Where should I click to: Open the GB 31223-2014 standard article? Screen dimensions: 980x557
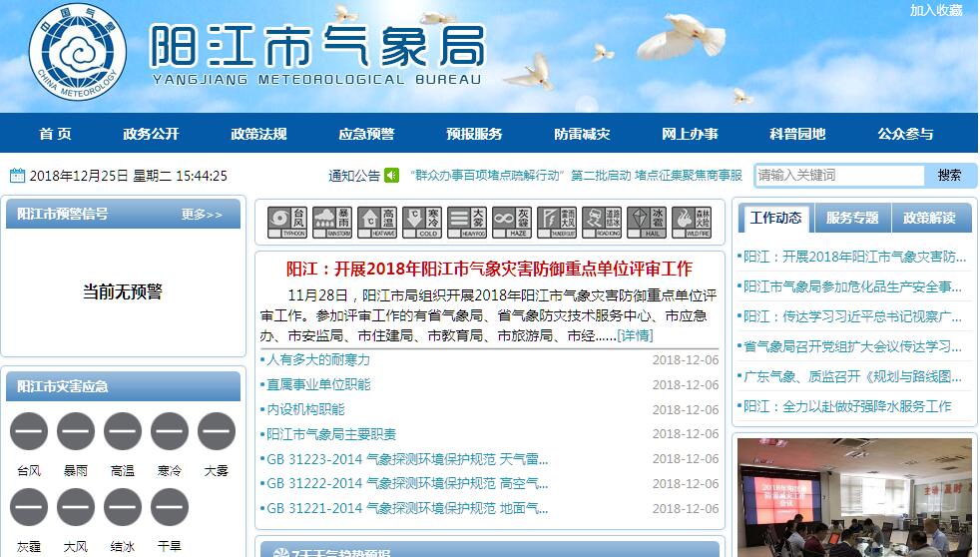pos(407,459)
